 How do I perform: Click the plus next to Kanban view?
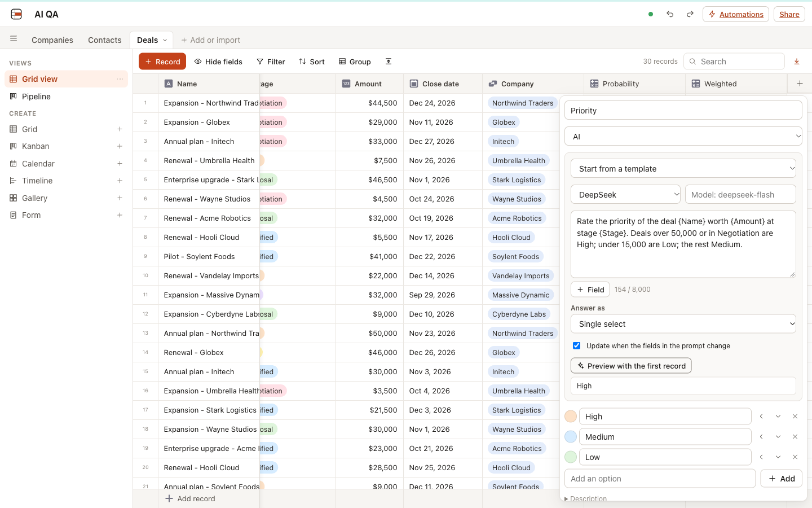tap(120, 146)
